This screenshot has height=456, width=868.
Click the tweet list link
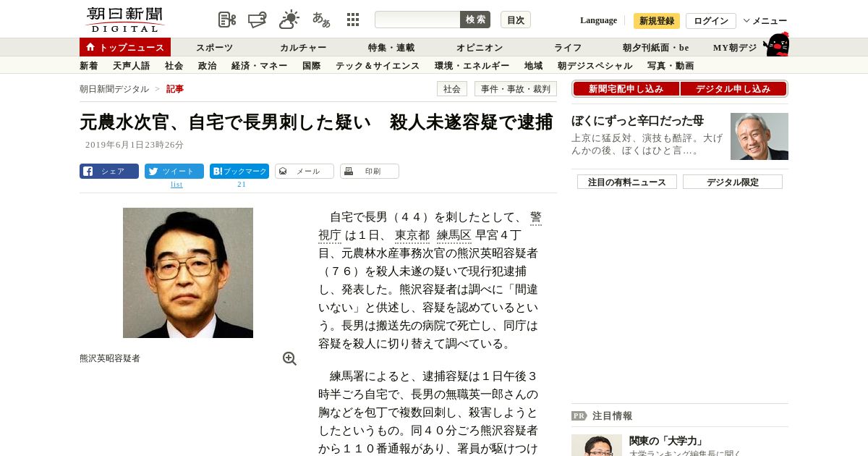pos(176,185)
